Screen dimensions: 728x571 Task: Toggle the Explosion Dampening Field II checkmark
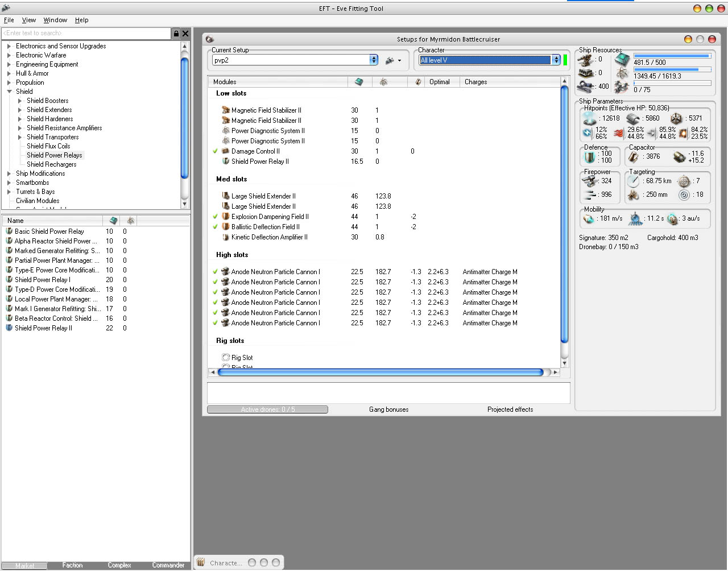tap(216, 217)
